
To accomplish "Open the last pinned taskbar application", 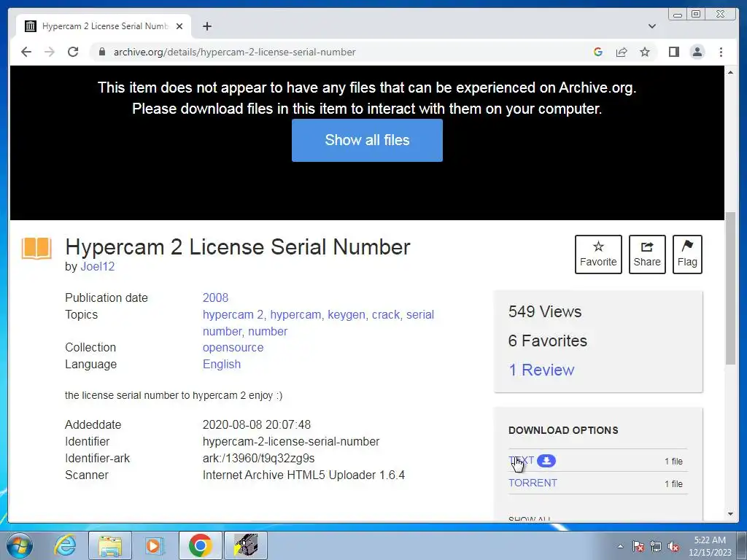I will point(246,545).
